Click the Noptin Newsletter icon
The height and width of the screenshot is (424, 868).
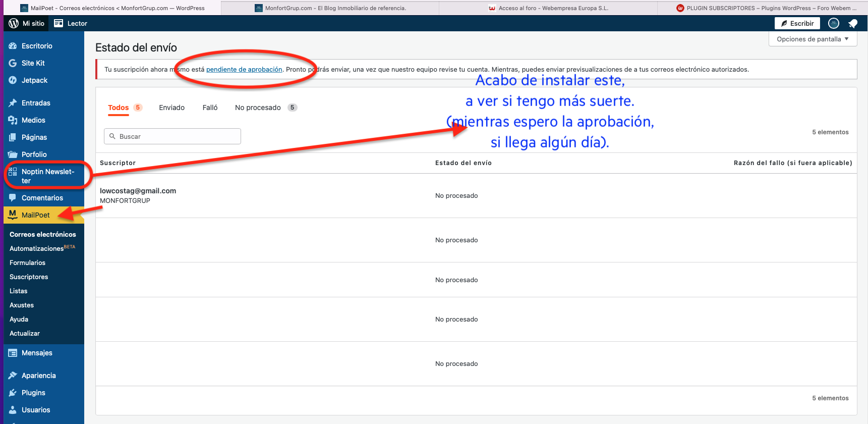(13, 172)
